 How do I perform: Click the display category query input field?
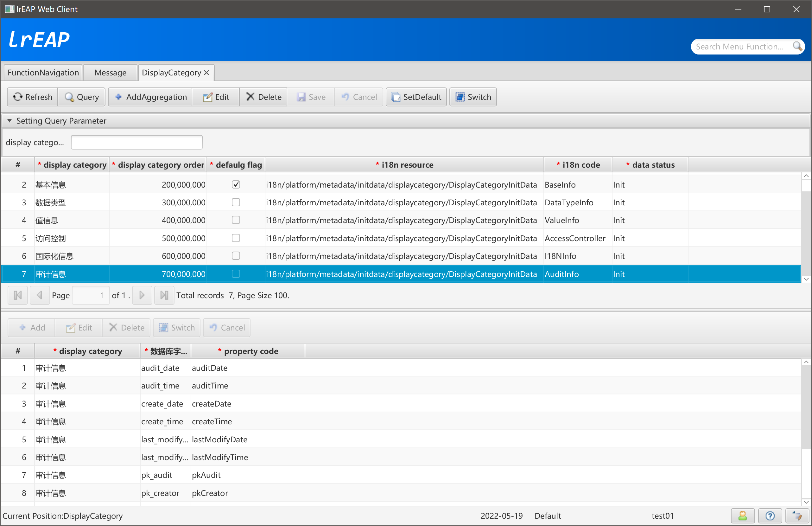[136, 142]
